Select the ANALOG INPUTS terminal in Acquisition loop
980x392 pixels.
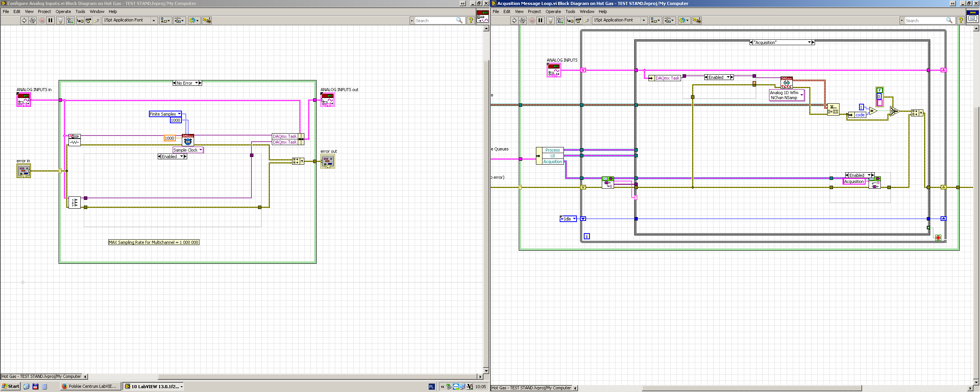tap(554, 70)
